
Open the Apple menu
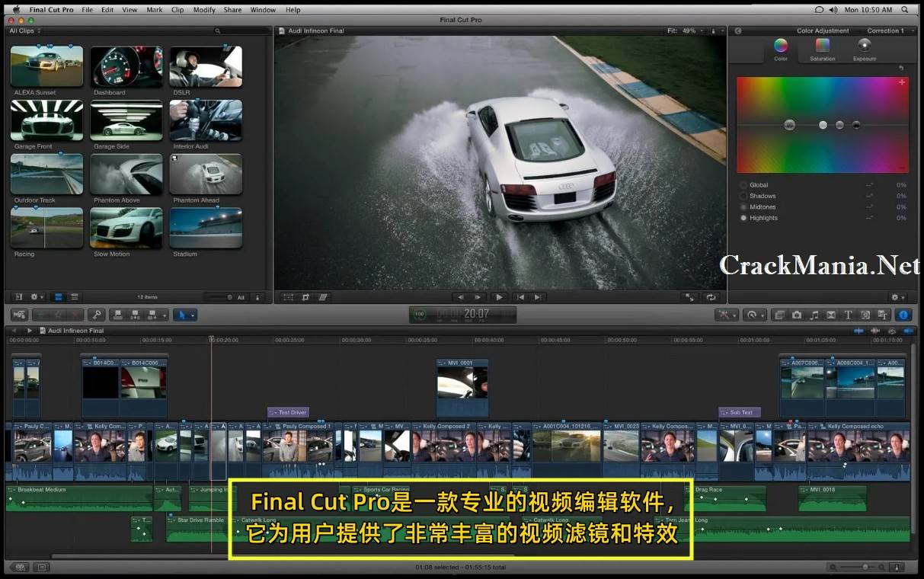[x=16, y=10]
